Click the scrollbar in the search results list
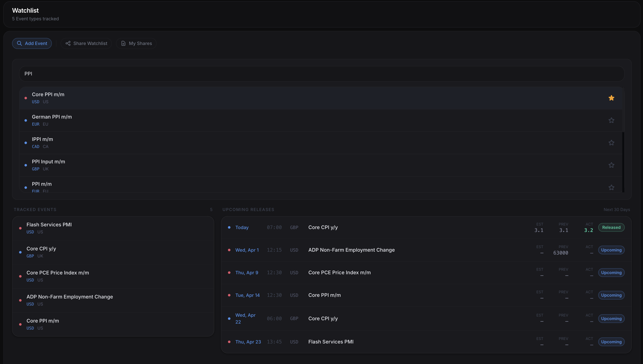Viewport: 643px width, 364px height. tap(623, 163)
